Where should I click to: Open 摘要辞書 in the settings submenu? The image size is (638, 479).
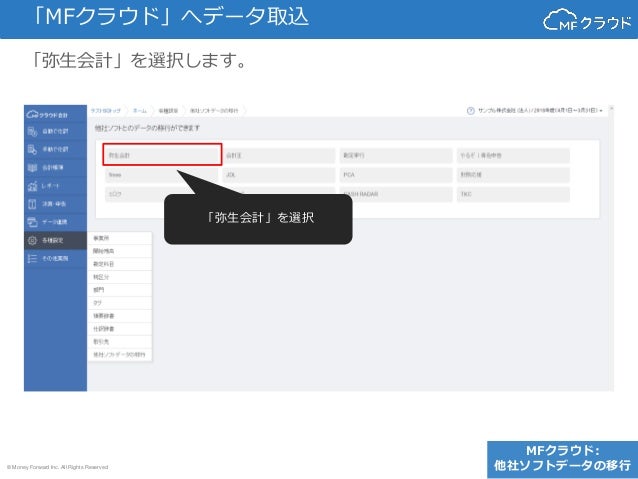pos(120,316)
